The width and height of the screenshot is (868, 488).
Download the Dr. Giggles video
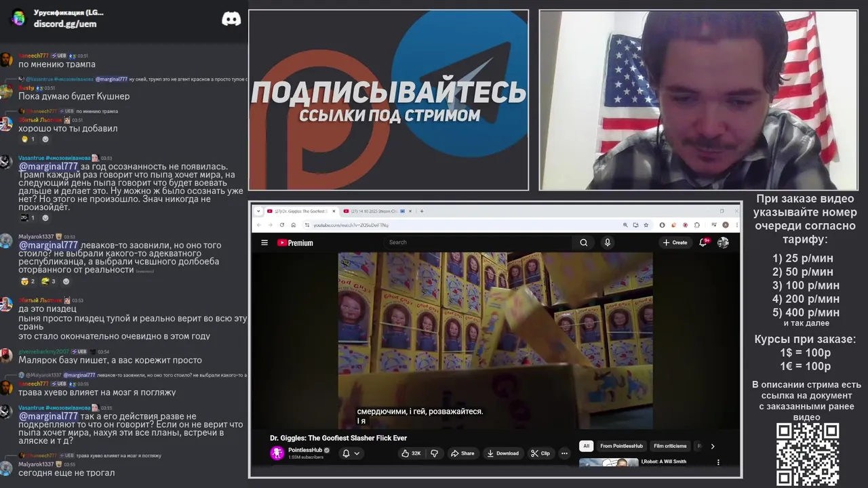[503, 453]
